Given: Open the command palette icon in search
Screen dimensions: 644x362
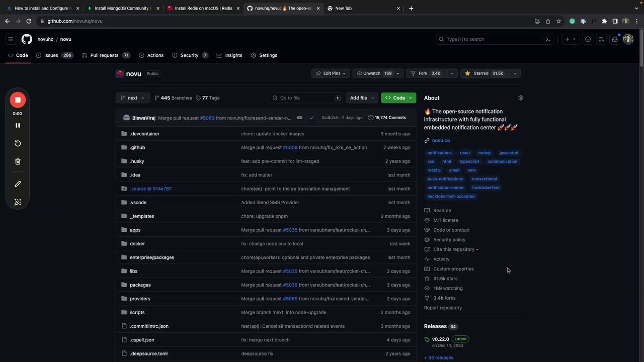Looking at the screenshot, I should click(548, 39).
